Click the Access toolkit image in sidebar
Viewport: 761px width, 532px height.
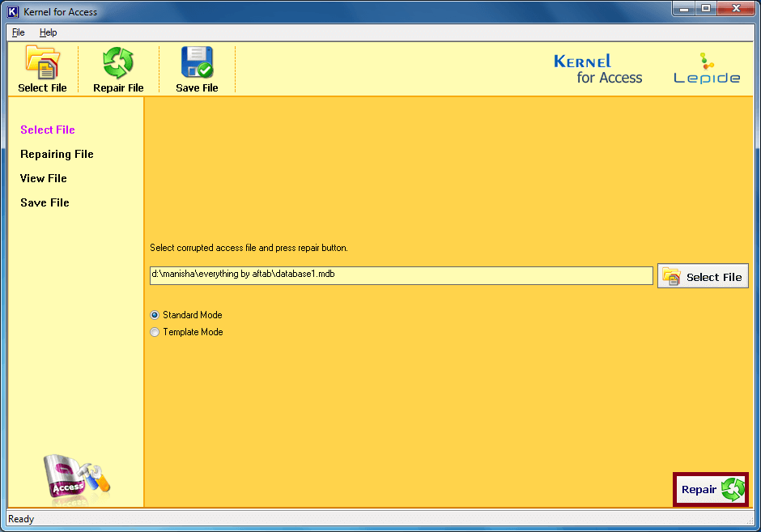[76, 477]
